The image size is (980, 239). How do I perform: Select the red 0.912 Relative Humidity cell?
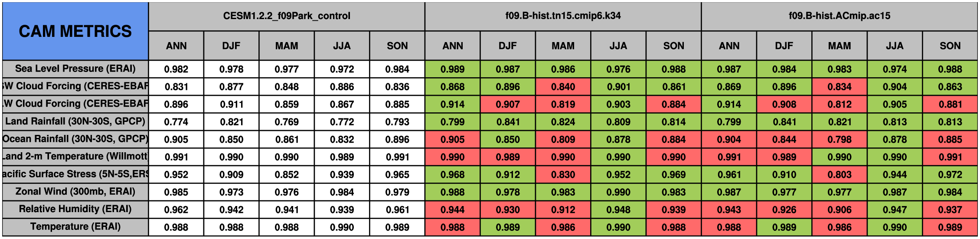563,210
